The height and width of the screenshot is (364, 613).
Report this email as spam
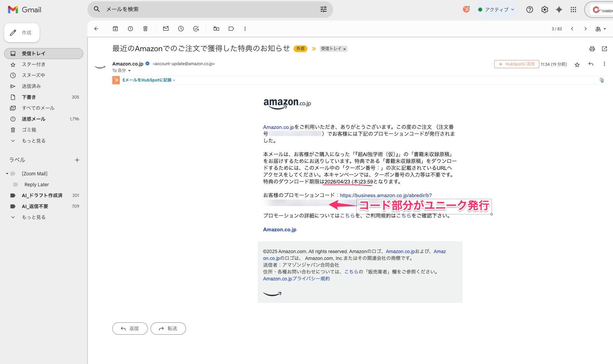point(130,29)
